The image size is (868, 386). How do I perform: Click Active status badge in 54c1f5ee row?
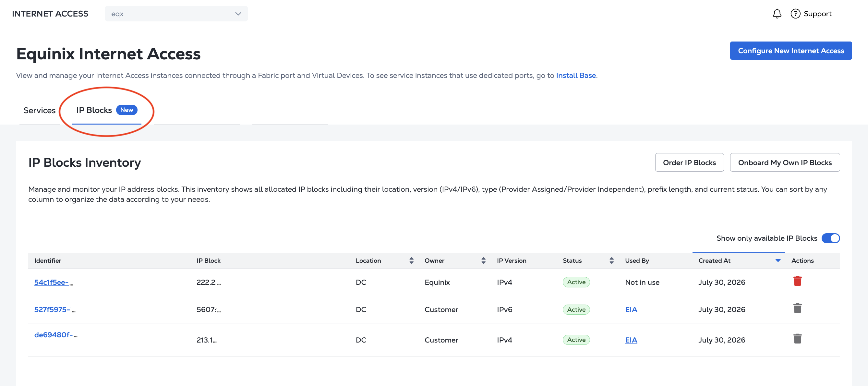pyautogui.click(x=576, y=282)
